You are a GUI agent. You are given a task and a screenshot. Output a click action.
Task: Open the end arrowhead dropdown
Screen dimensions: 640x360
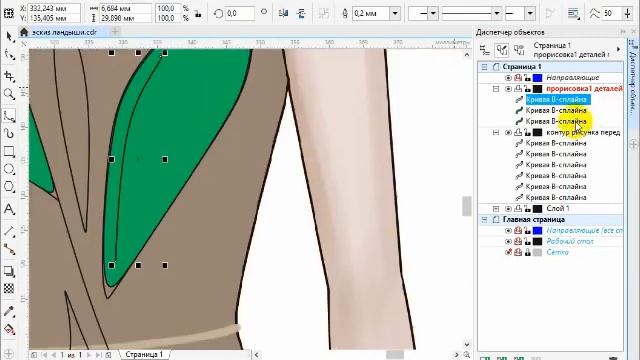[x=530, y=13]
